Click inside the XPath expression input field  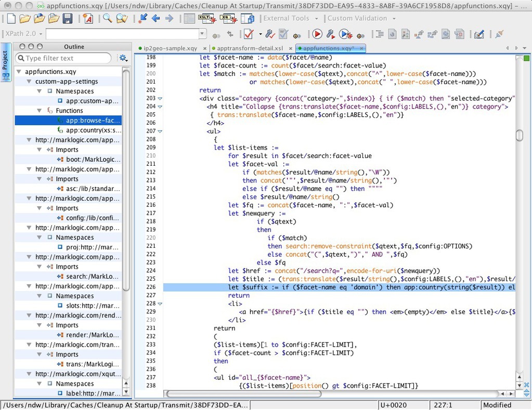click(x=123, y=34)
